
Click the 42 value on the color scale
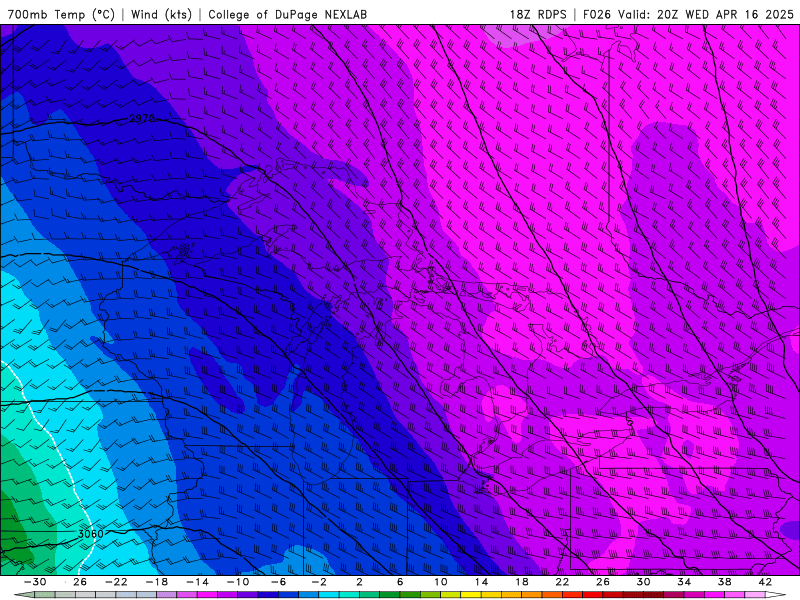(x=765, y=582)
